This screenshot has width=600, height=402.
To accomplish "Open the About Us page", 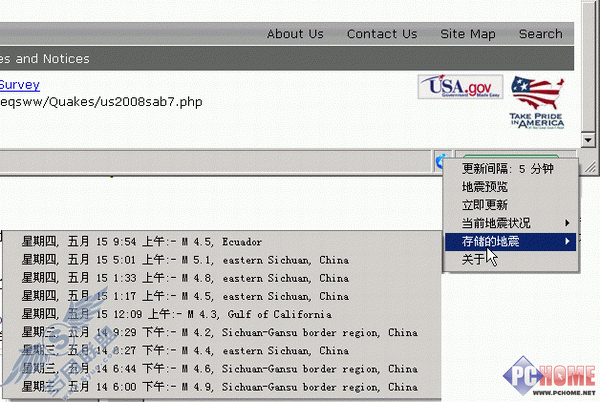I will [295, 34].
